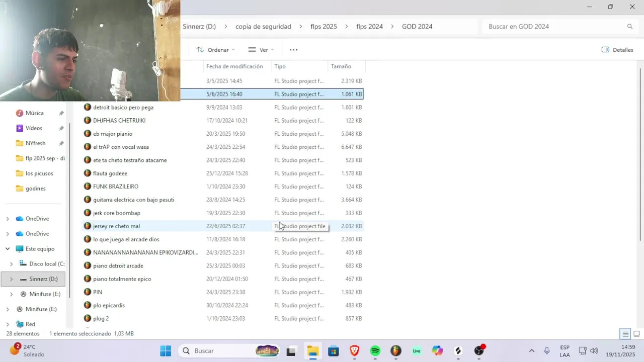Open the Microsoft Store taskbar icon
644x362 pixels.
[334, 351]
